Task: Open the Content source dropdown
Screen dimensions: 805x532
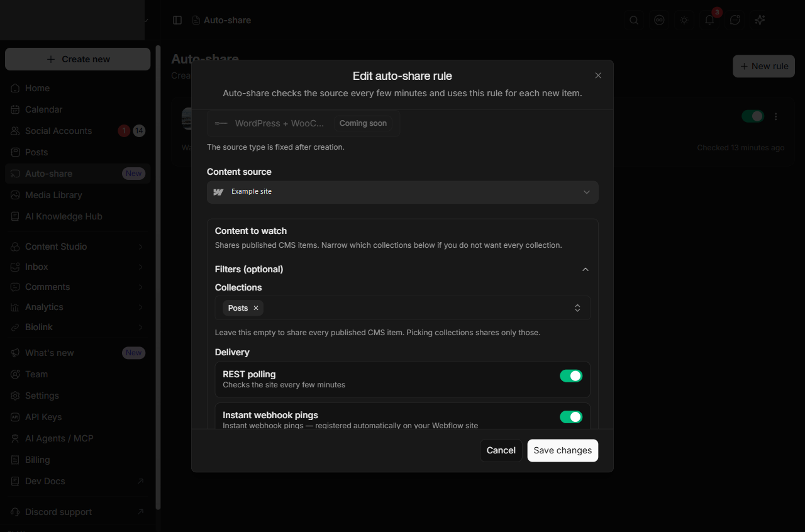Action: click(x=402, y=192)
